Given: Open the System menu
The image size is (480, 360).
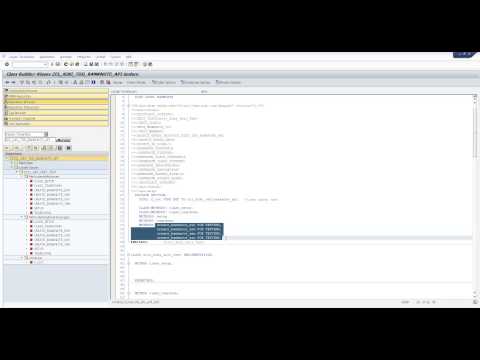Looking at the screenshot, I should 115,57.
